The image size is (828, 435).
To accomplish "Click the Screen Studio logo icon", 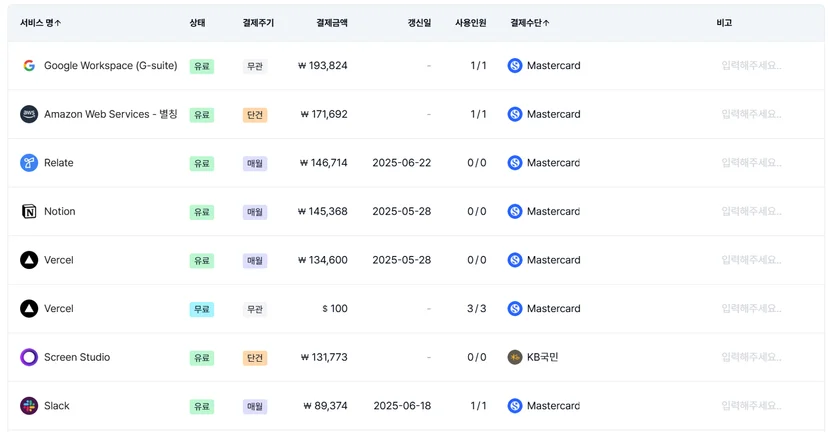I will point(29,357).
